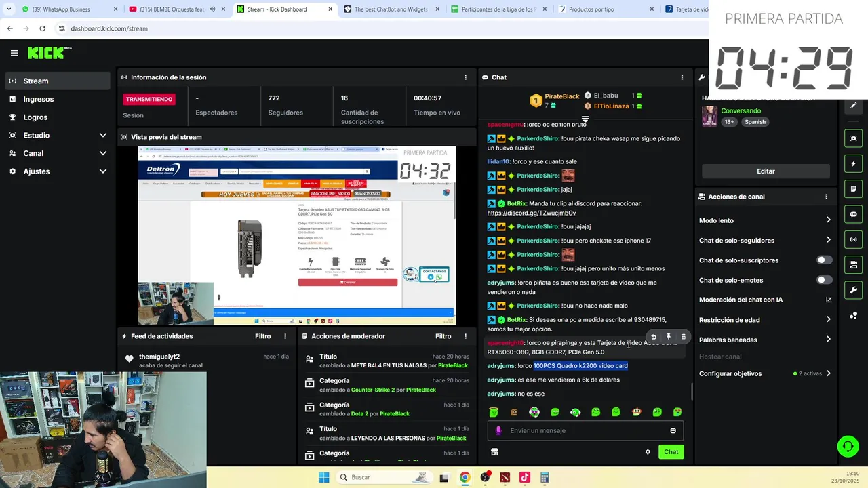
Task: Click the pencil edit icon in right rail
Action: (853, 106)
